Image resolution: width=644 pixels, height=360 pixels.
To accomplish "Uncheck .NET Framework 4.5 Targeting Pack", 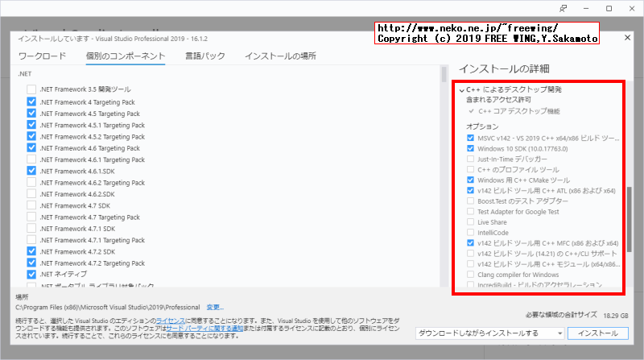I will point(31,113).
